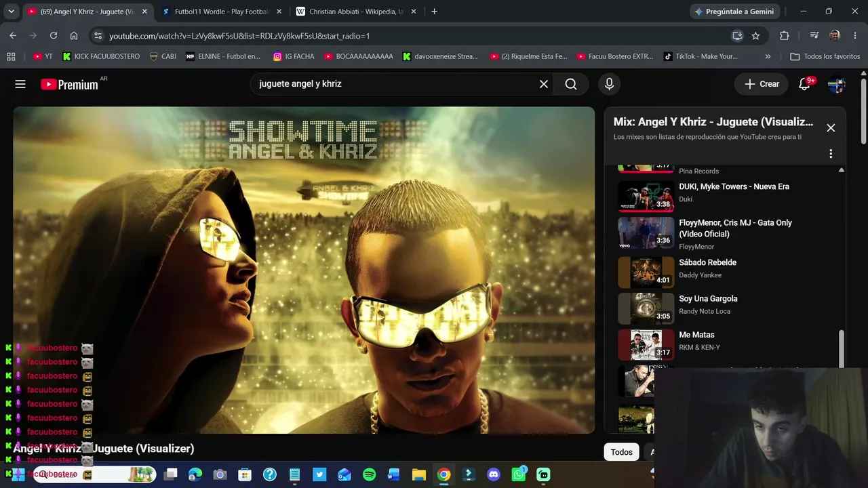Open Task View on the taskbar
Screen dimensions: 868x488
170,474
